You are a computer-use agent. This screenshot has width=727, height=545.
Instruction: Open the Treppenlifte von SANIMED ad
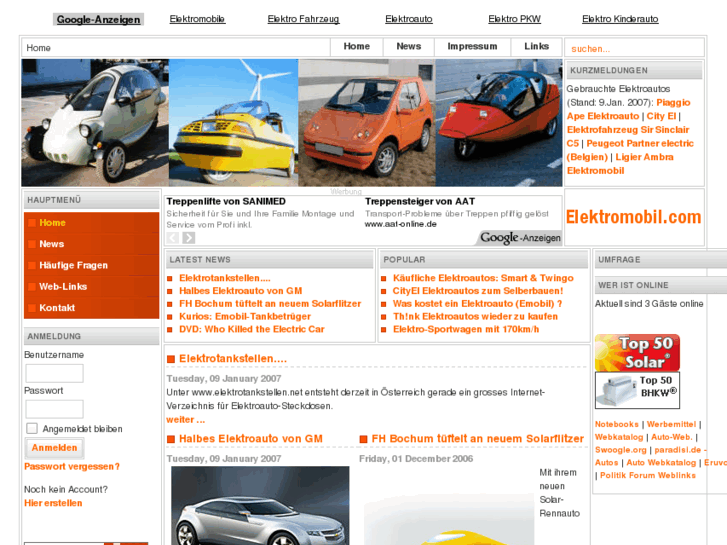tap(226, 201)
